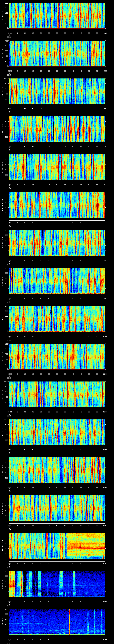Select the '5:00' end time label
Viewport: 114px width, 644px height.
(105, 147)
